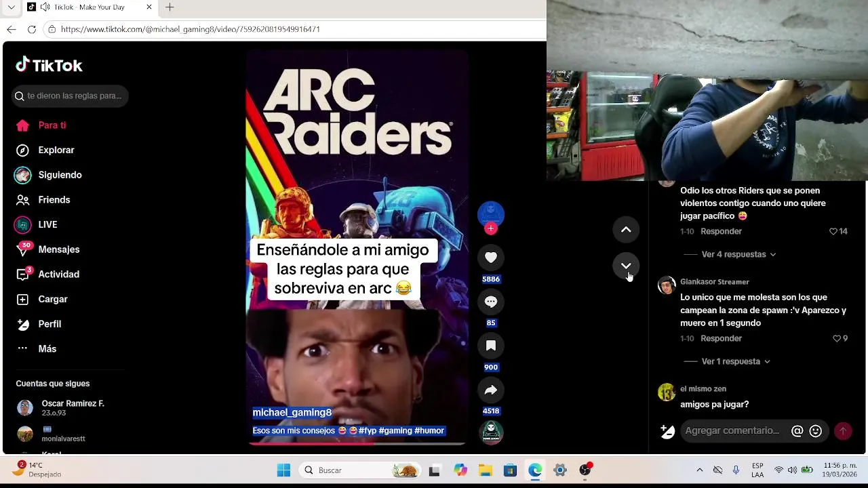Open the comments bubble showing 85
Image resolution: width=868 pixels, height=488 pixels.
(491, 302)
